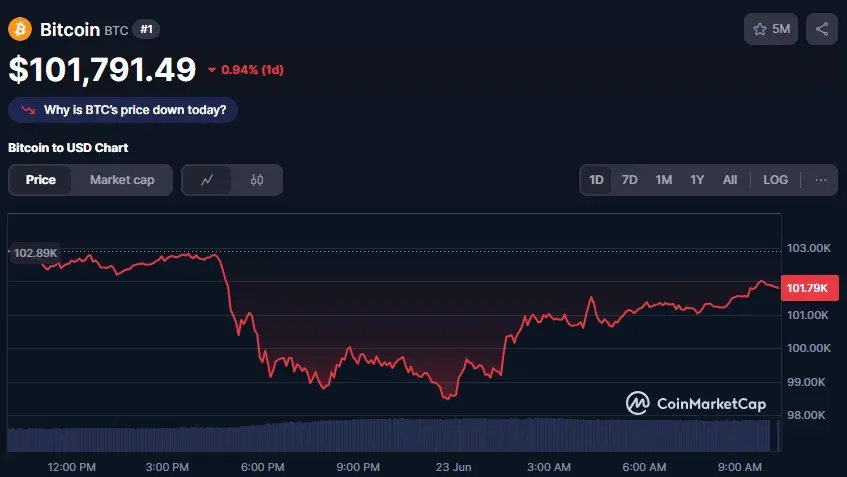Click the volume bars below the chart

pos(394,435)
